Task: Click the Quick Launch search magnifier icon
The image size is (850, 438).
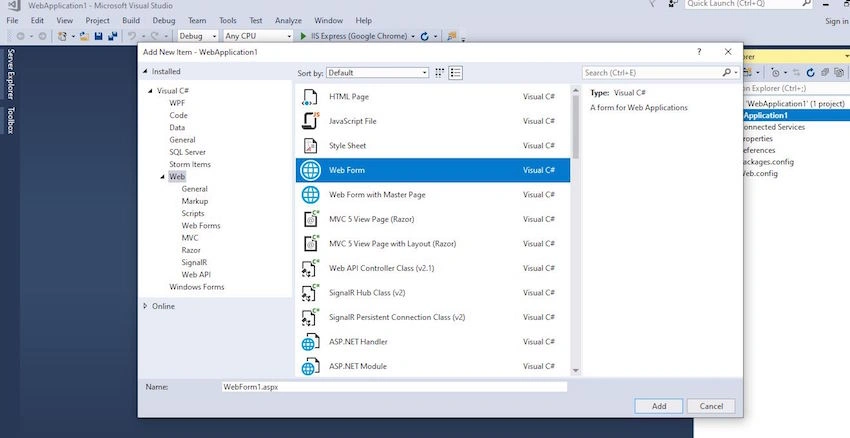Action: click(807, 4)
